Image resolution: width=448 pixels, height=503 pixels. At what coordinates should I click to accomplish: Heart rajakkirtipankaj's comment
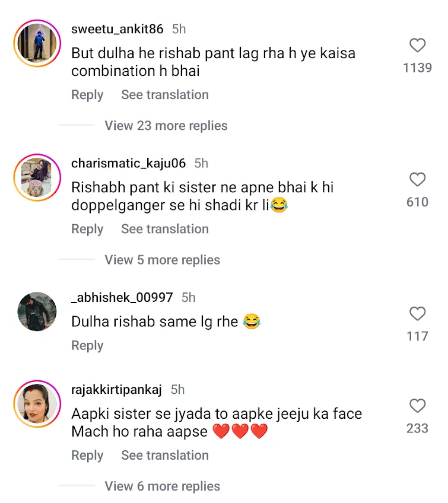click(418, 406)
